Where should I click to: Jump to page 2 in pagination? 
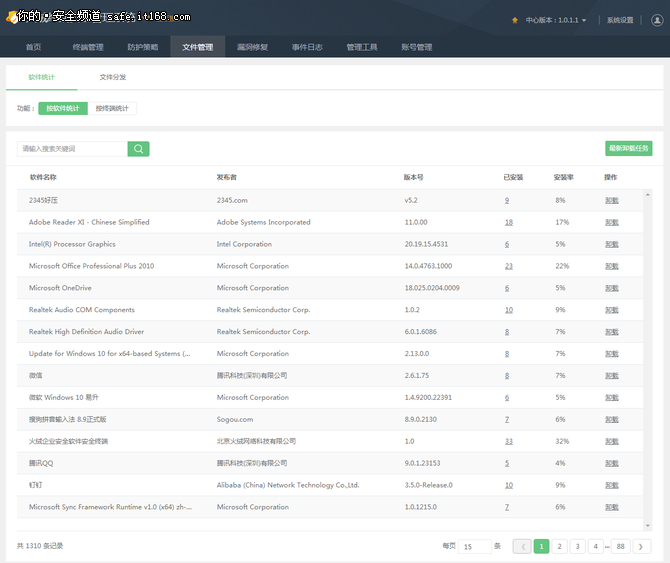click(559, 546)
